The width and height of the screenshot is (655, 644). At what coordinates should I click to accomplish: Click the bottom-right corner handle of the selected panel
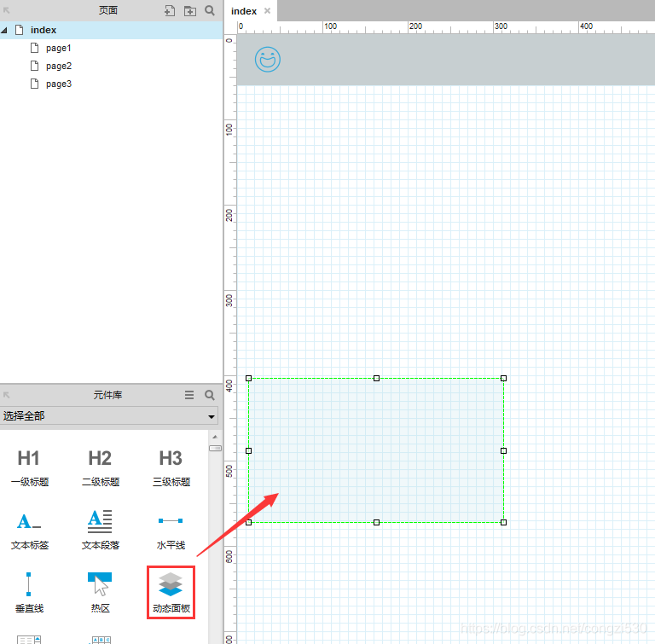point(504,522)
